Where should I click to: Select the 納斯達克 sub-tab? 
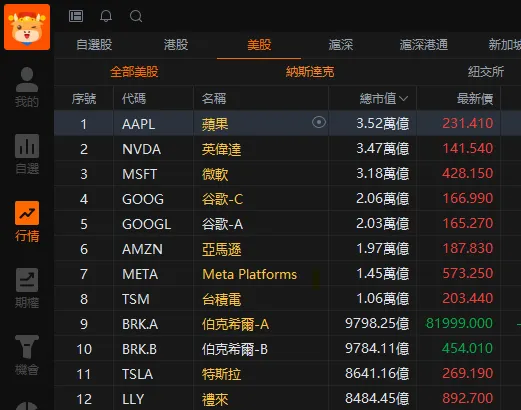click(x=310, y=72)
